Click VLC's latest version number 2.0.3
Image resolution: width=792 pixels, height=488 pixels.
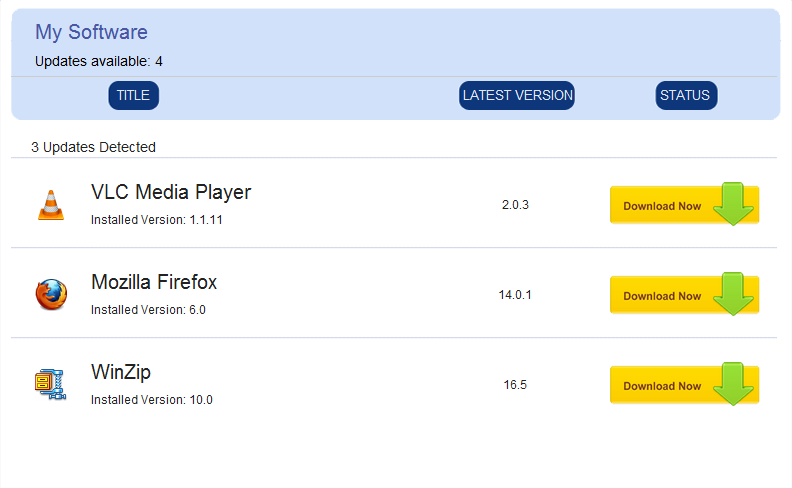(x=515, y=205)
